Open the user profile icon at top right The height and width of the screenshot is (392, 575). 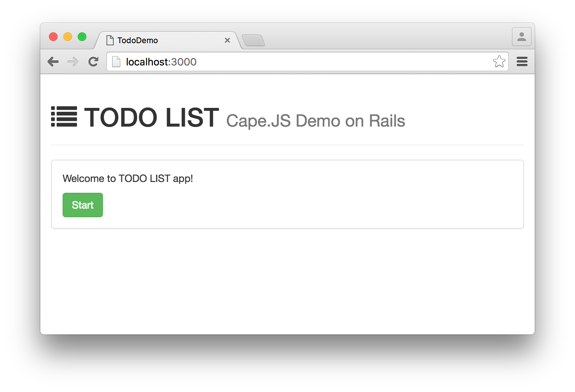522,37
